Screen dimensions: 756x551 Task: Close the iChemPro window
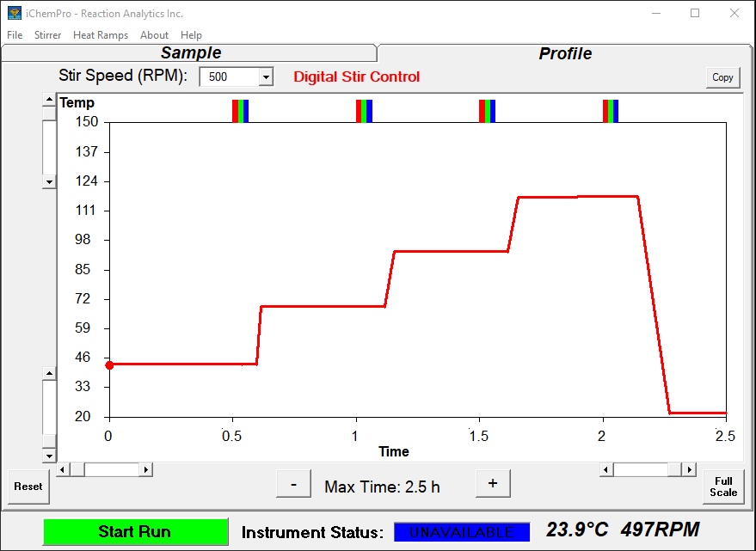734,13
